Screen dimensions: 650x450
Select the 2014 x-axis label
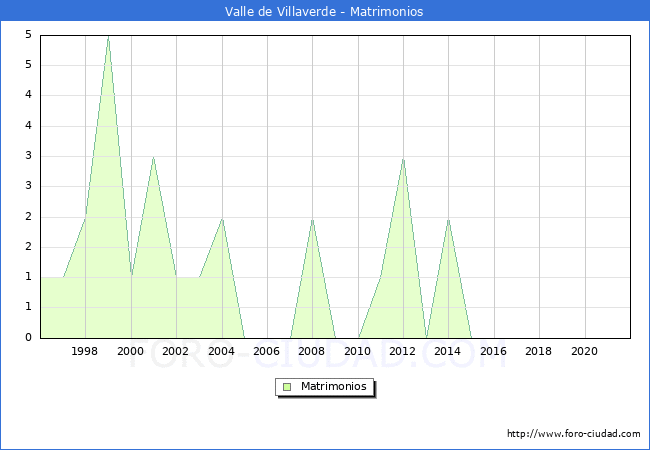click(447, 351)
